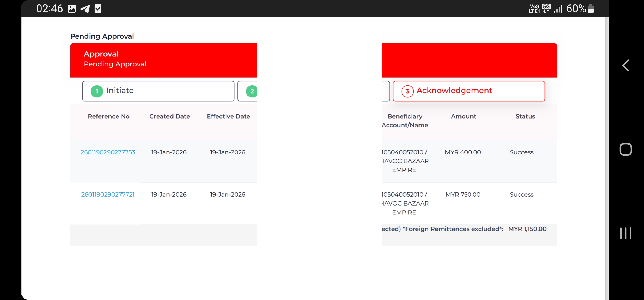Click the Created Date column header

pos(170,116)
